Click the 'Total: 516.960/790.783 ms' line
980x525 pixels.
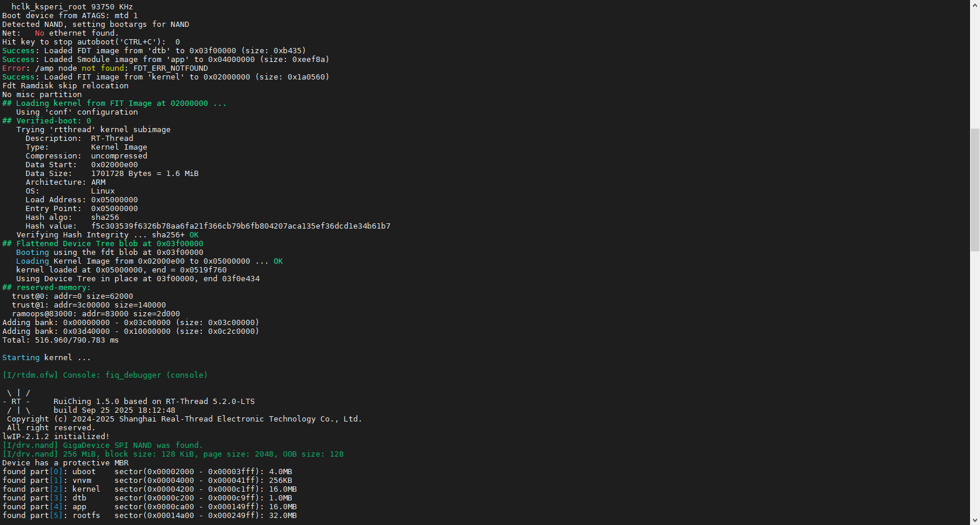click(x=60, y=340)
